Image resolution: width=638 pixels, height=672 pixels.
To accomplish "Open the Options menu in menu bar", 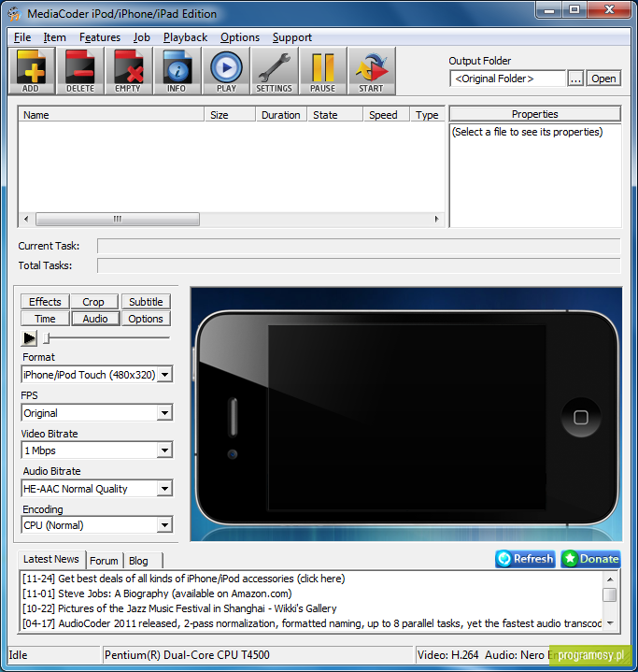I will click(240, 37).
